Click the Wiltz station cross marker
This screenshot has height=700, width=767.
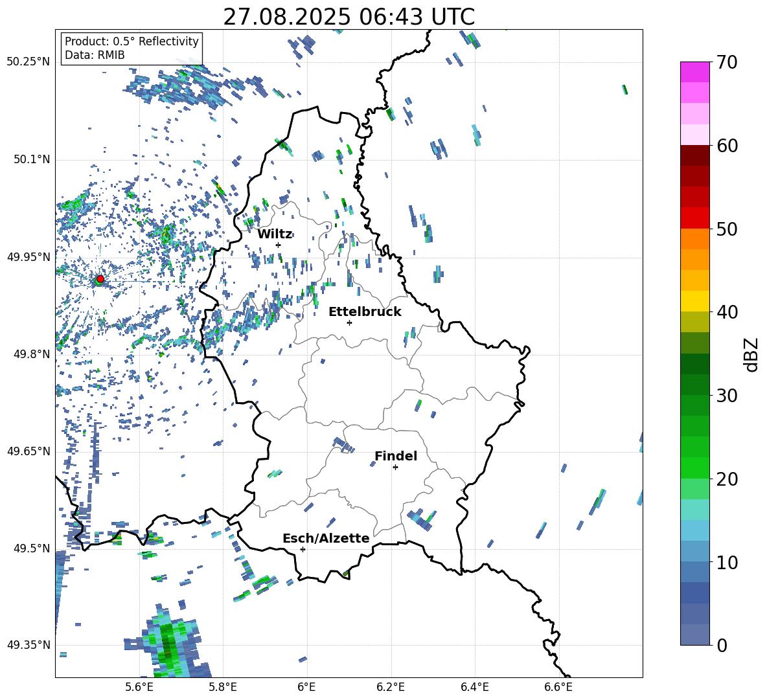(279, 245)
